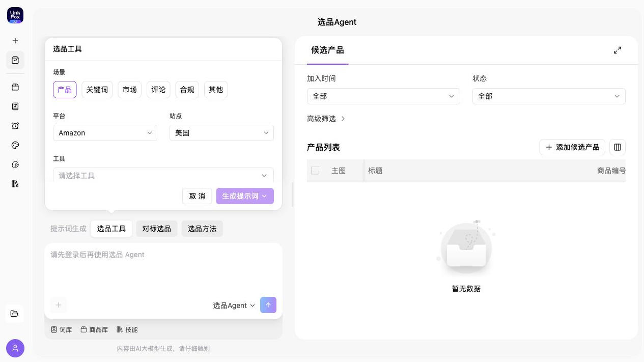Open the alarm clock sidebar icon

click(15, 126)
